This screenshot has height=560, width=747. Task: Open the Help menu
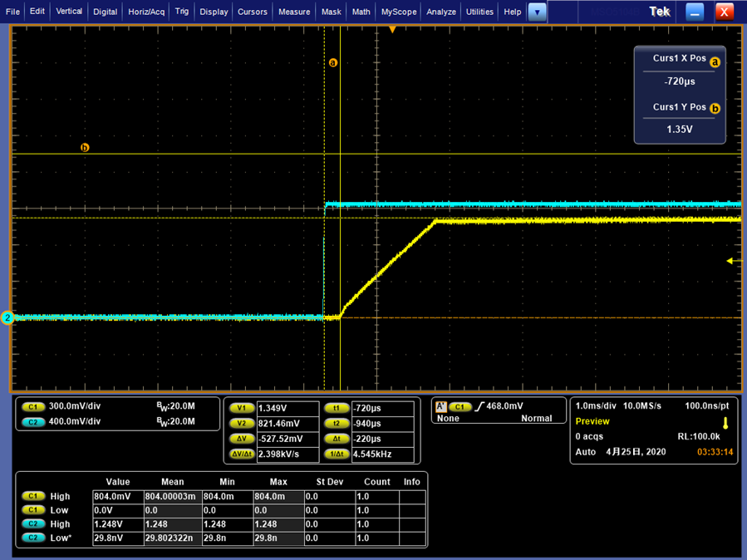tap(513, 12)
